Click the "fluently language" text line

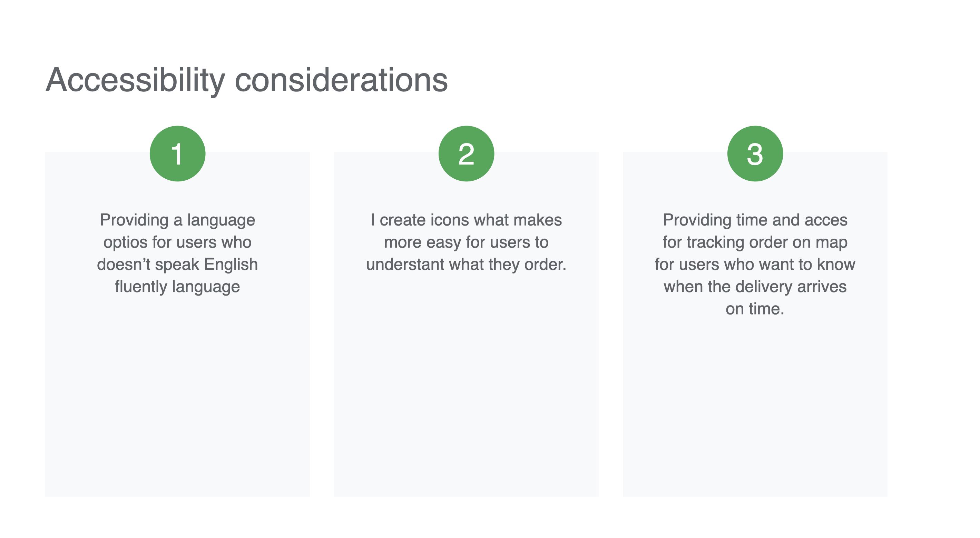(177, 287)
